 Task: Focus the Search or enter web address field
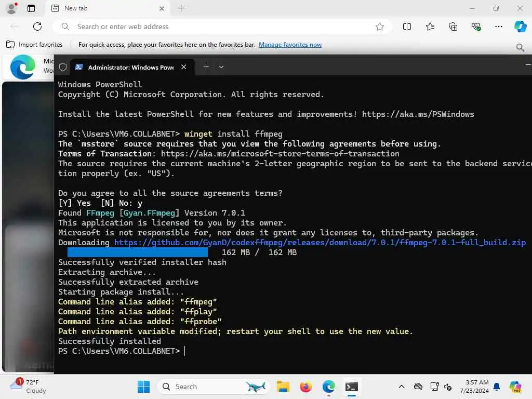[222, 26]
